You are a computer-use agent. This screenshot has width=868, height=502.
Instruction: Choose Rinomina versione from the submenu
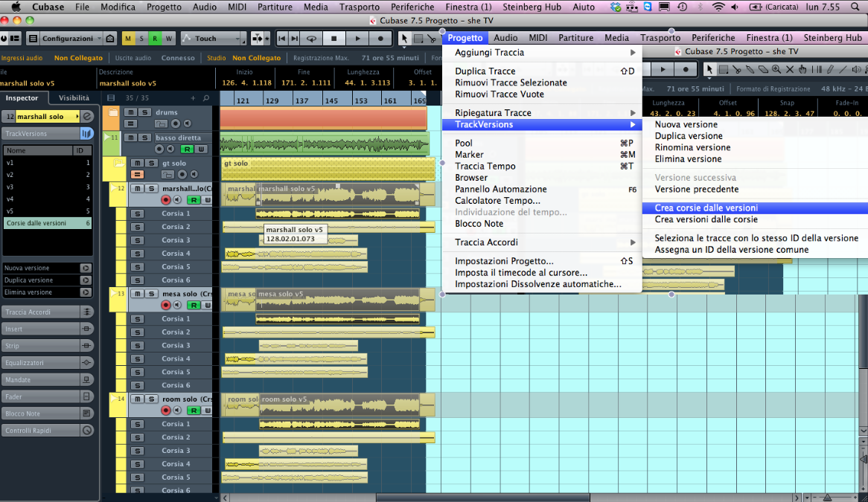pos(692,147)
